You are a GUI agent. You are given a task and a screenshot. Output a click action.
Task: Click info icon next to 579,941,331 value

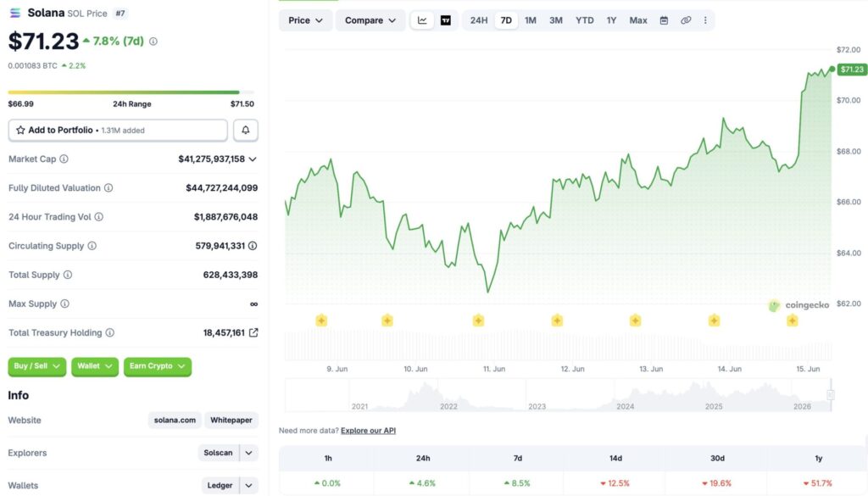click(x=253, y=246)
